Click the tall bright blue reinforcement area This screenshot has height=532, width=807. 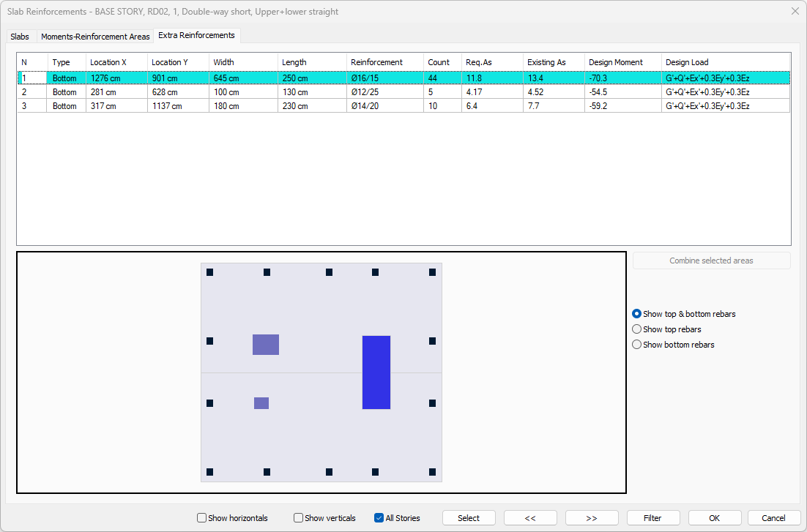coord(376,372)
